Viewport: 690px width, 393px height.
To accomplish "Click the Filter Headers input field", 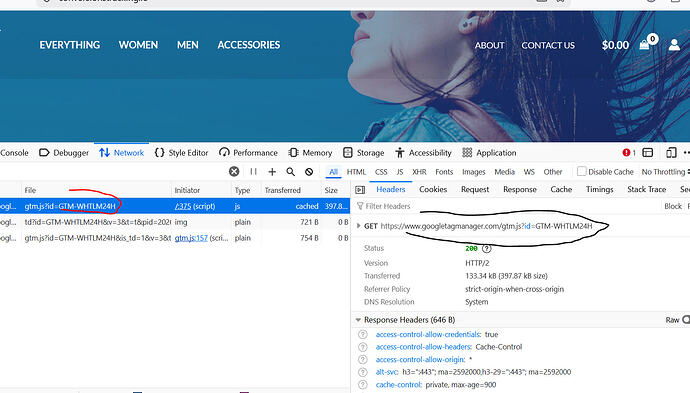I will (506, 206).
